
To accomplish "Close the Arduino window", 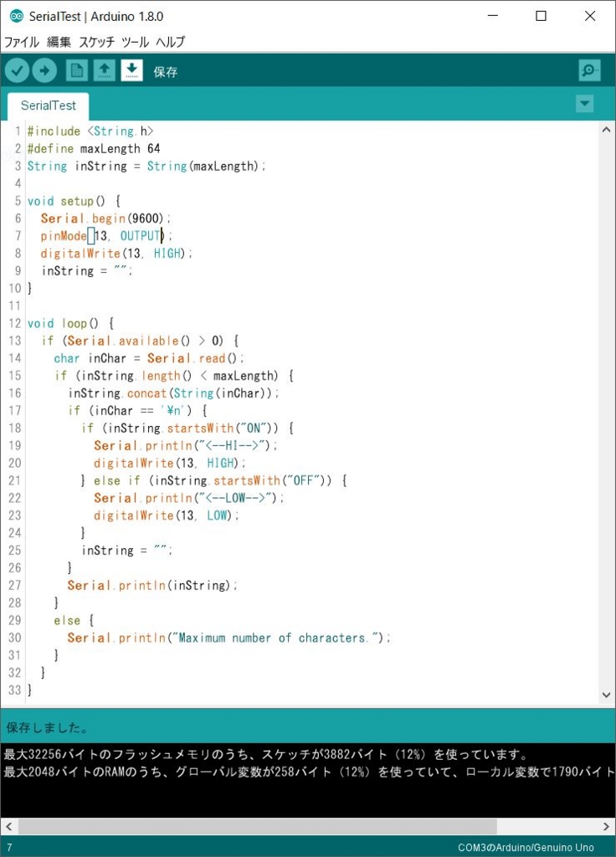I will pos(590,16).
